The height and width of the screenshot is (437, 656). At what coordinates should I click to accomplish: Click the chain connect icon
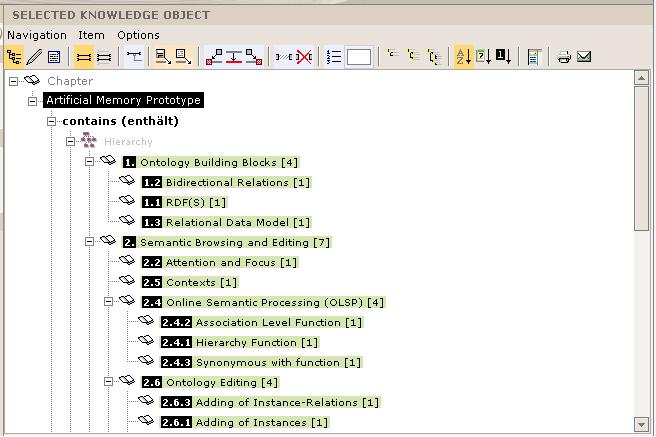click(284, 56)
